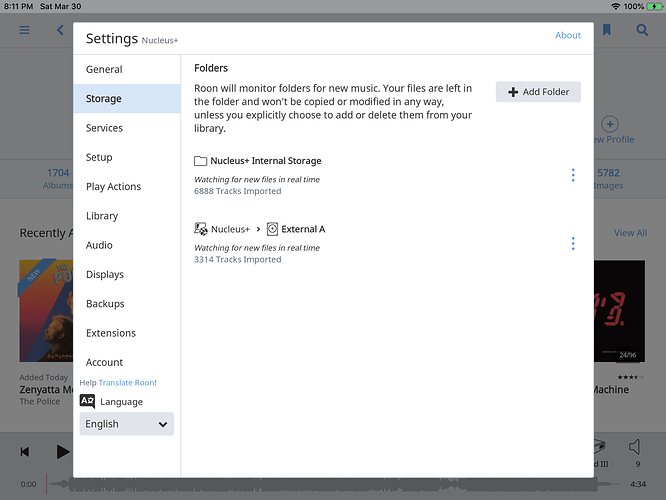Click the Nucleus+ Internal Storage folder icon
The width and height of the screenshot is (666, 500).
tap(200, 161)
